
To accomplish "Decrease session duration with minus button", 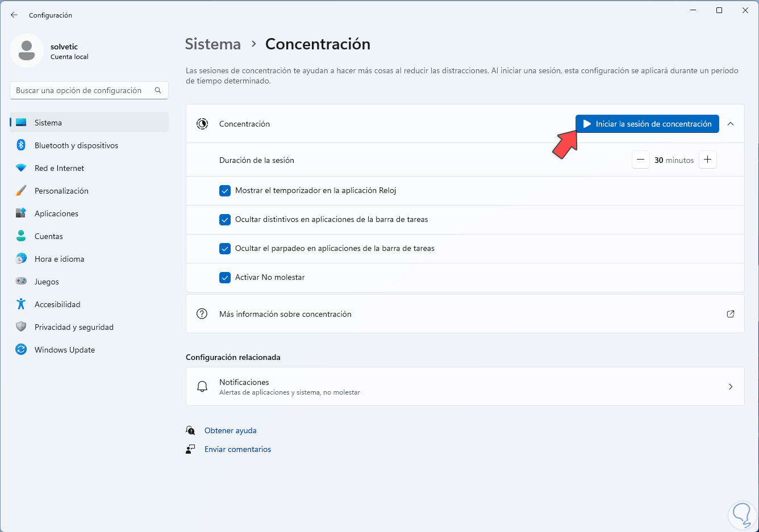I will [x=640, y=160].
